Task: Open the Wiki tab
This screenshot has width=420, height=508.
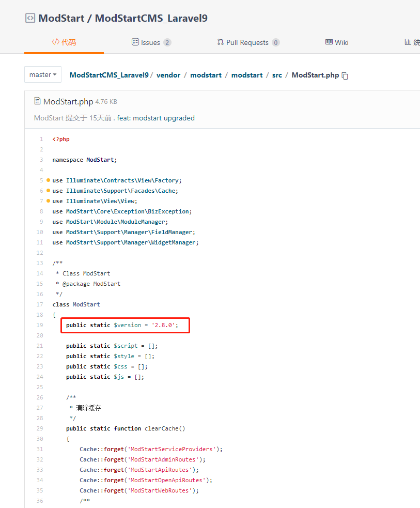Action: [337, 42]
